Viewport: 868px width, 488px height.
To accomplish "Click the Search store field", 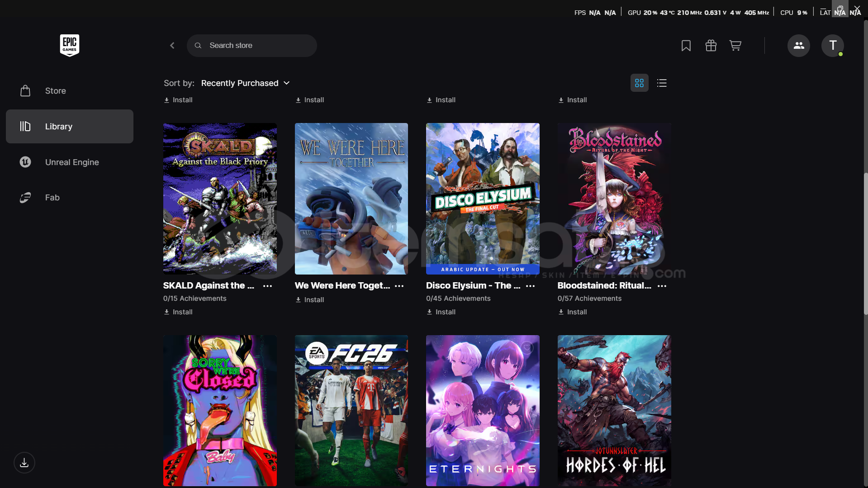I will [258, 46].
